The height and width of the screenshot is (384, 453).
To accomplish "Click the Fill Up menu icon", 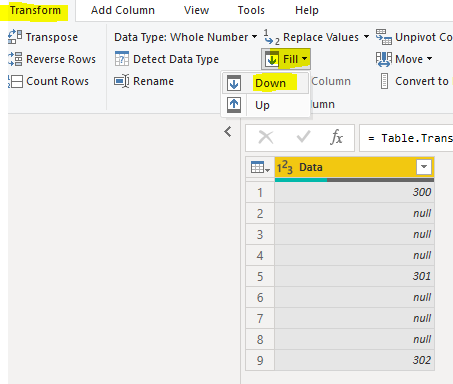I will coord(234,105).
